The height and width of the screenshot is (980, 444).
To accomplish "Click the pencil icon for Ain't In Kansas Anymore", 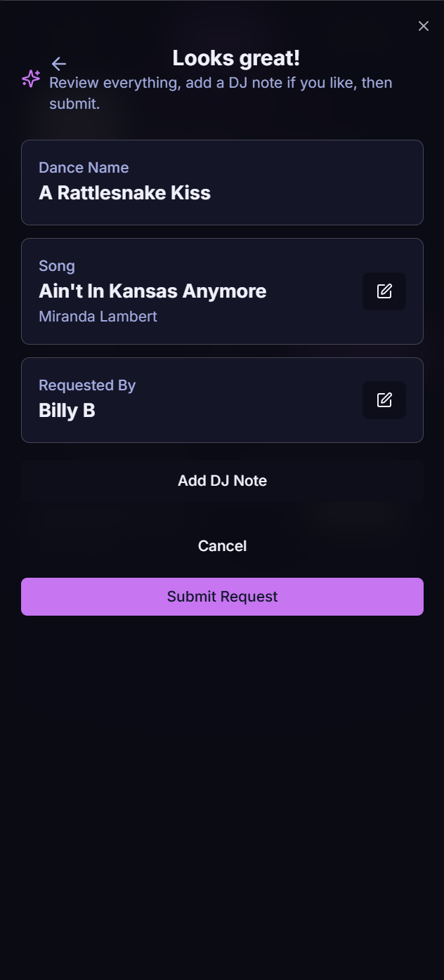I will [x=384, y=291].
